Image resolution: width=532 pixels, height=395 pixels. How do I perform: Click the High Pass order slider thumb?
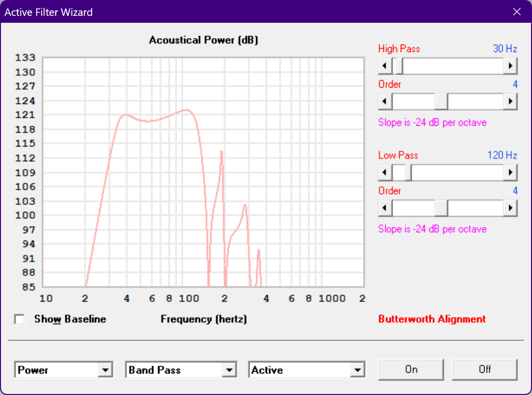point(441,101)
